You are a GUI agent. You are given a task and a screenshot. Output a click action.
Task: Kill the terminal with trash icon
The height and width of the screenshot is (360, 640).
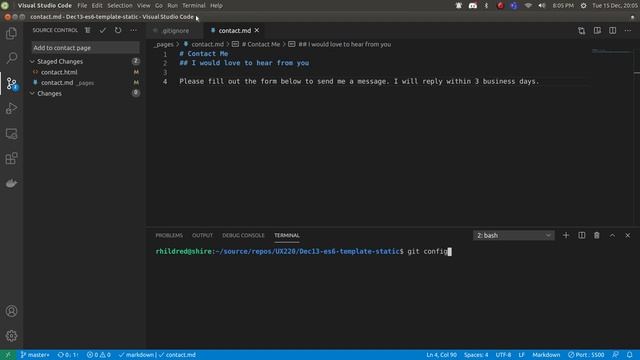pos(597,236)
